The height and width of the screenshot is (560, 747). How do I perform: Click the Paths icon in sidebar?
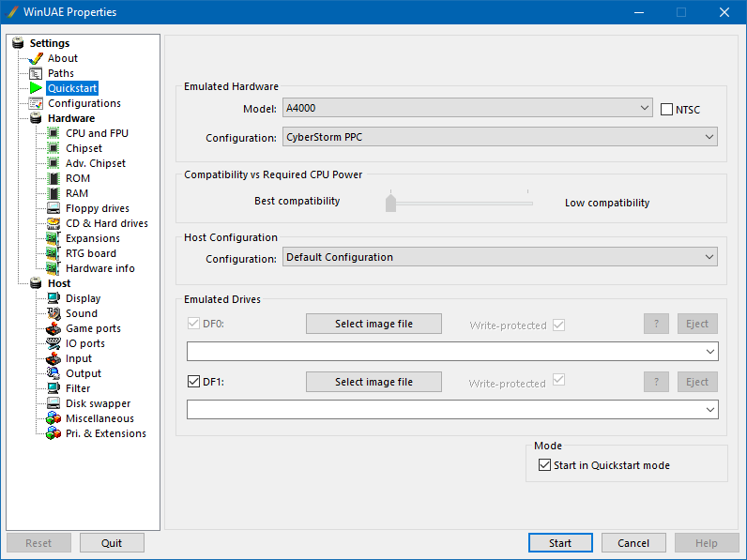[x=37, y=73]
